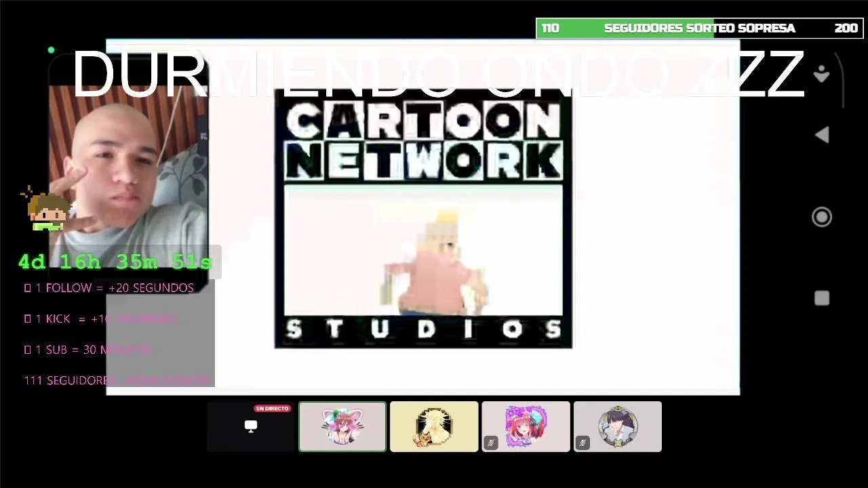Click the 4d 16h 35m countdown timer
868x488 pixels.
pos(115,262)
